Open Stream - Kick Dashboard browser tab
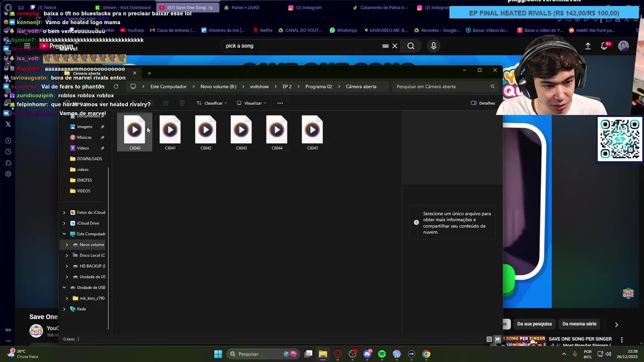Image resolution: width=644 pixels, height=362 pixels. coord(124,8)
